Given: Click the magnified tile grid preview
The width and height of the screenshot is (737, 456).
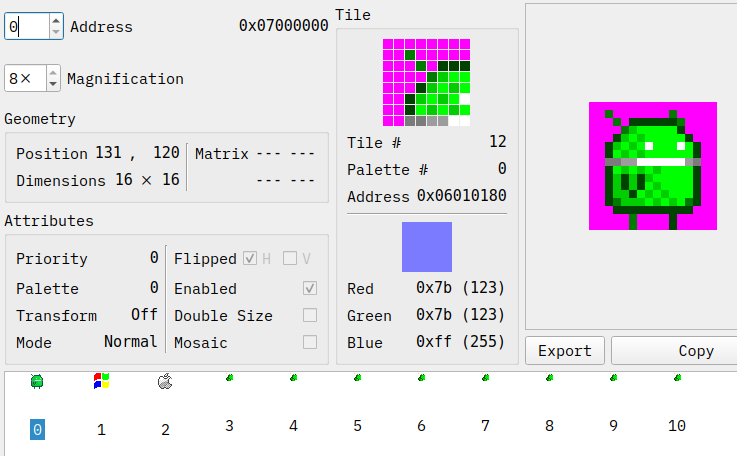Looking at the screenshot, I should click(427, 82).
